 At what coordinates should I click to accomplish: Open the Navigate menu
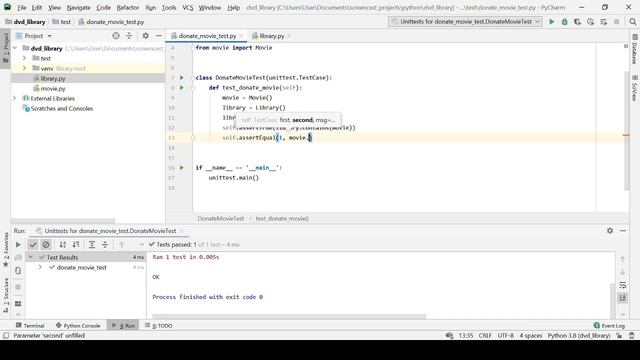[x=78, y=7]
